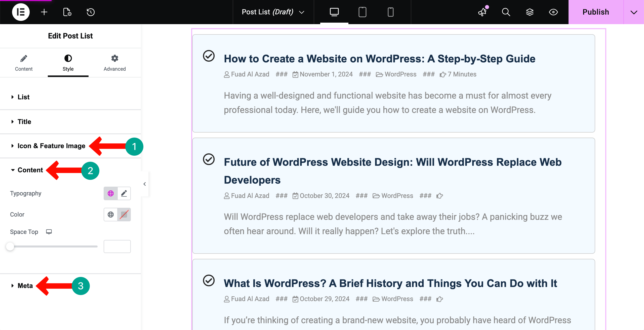Expand the Icon & Feature Image section
Screen dimensions: 644x330
click(51, 146)
